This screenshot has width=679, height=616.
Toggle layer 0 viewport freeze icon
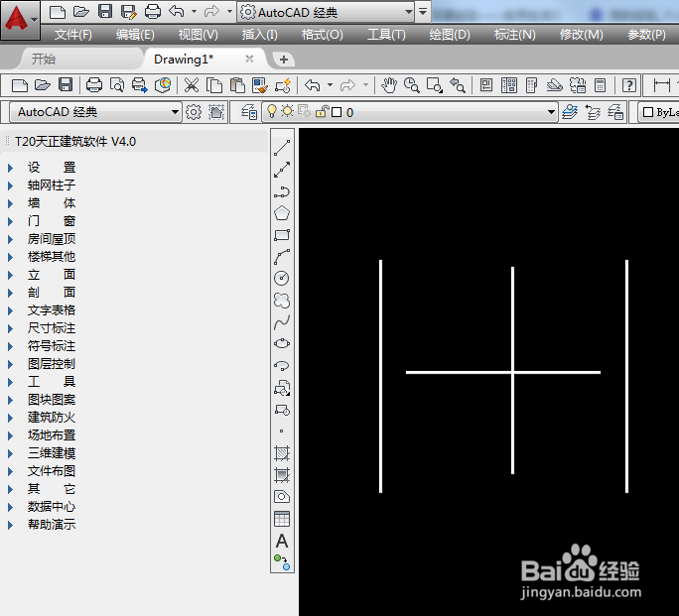click(x=305, y=112)
